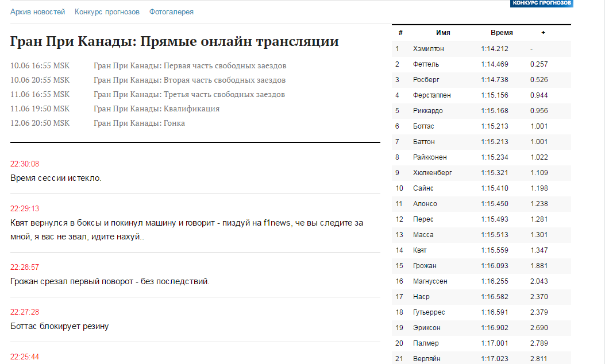Select the Алонсо row name
This screenshot has width=605, height=364.
[x=425, y=204]
